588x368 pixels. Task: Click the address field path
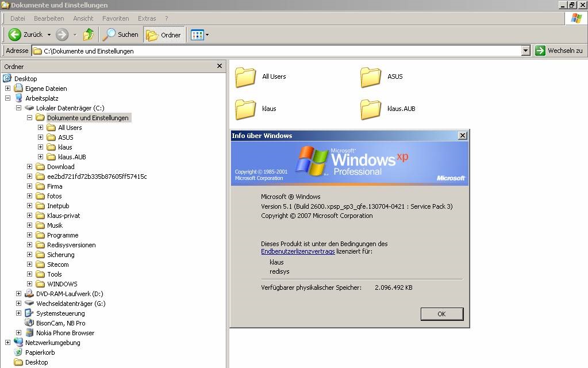pos(276,51)
